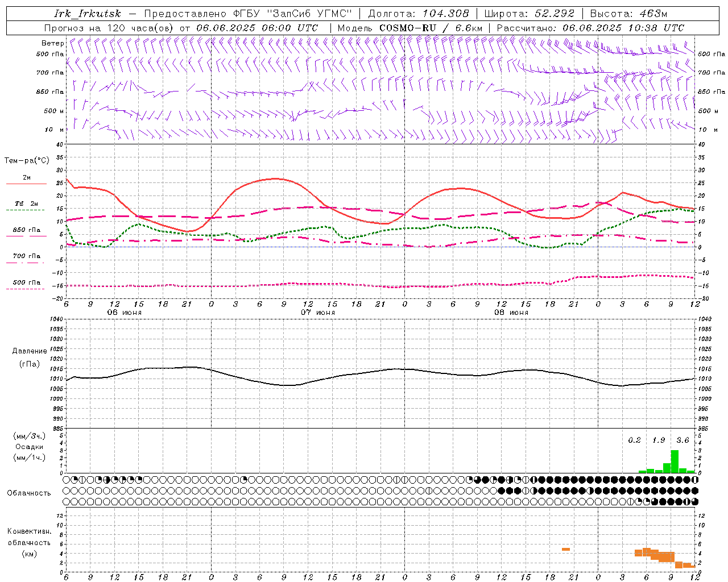Click the '08 июня' date label
The image size is (728, 582).
(511, 313)
